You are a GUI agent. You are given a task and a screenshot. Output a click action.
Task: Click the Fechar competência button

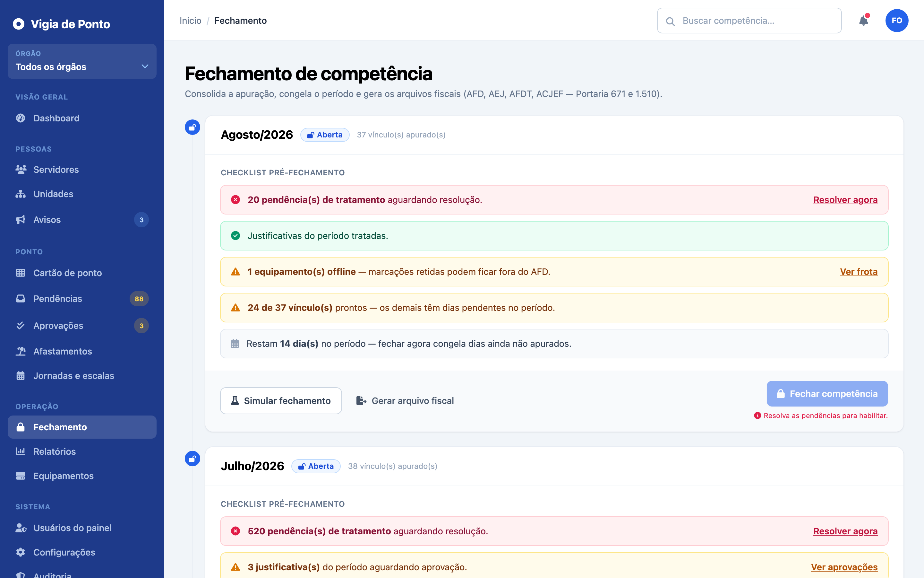(827, 394)
